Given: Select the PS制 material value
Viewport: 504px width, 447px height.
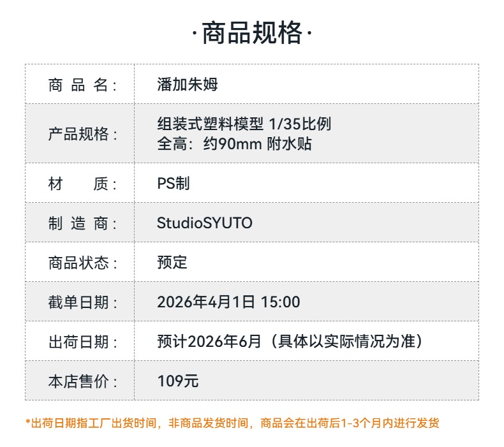Looking at the screenshot, I should click(x=174, y=184).
